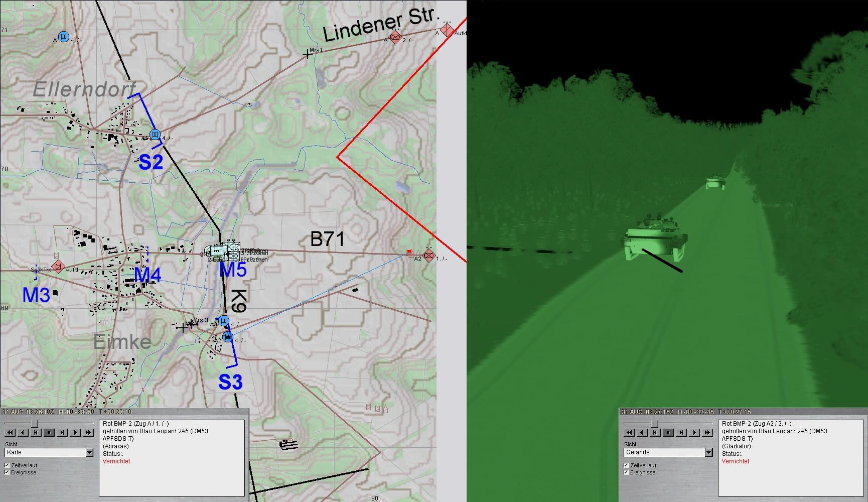Image resolution: width=868 pixels, height=502 pixels.
Task: Jump to previous event in terrain panel
Action: pos(655,432)
